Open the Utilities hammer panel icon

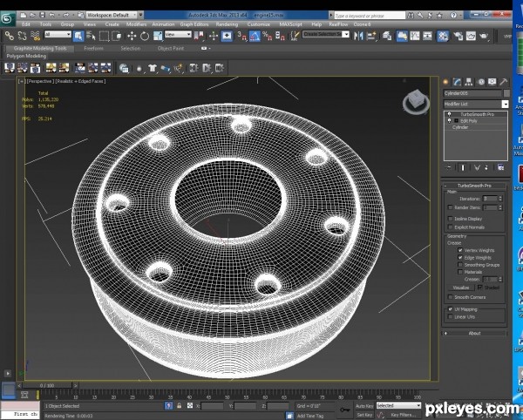tap(503, 82)
